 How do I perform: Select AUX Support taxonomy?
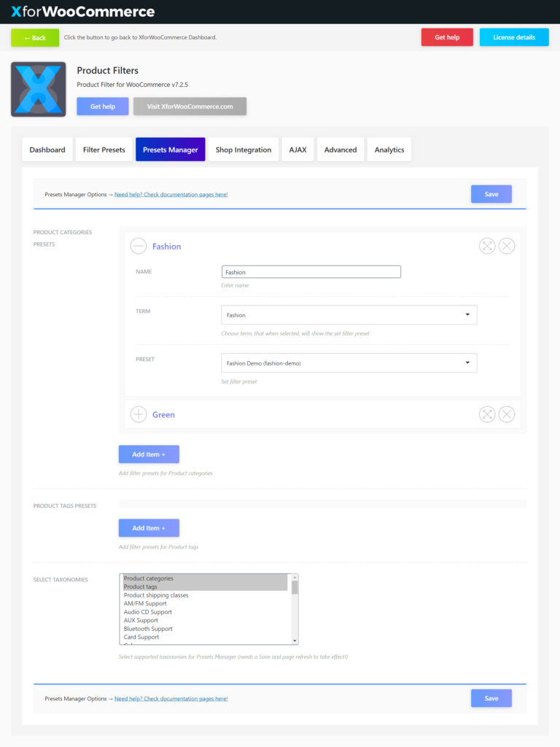tap(205, 620)
